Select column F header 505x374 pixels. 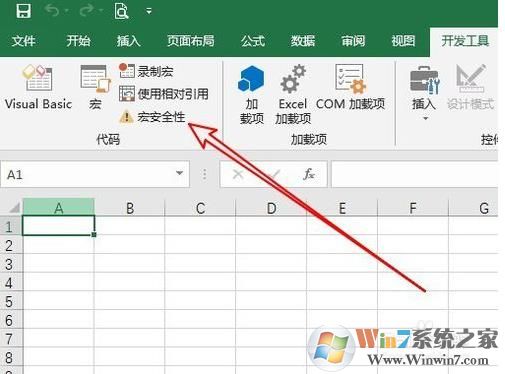(x=413, y=208)
